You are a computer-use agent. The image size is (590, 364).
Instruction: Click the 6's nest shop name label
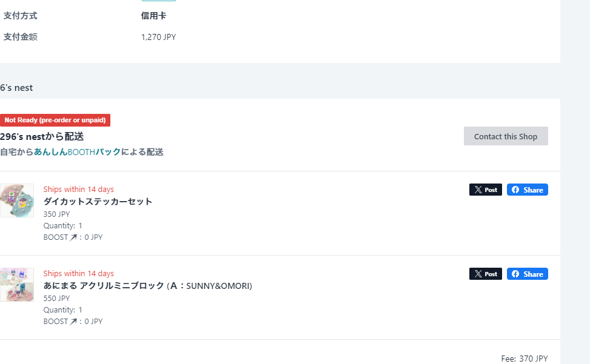pyautogui.click(x=16, y=88)
